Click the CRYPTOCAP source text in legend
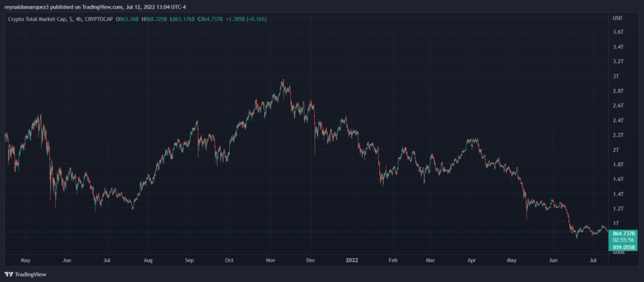Image resolution: width=644 pixels, height=282 pixels. pos(99,18)
